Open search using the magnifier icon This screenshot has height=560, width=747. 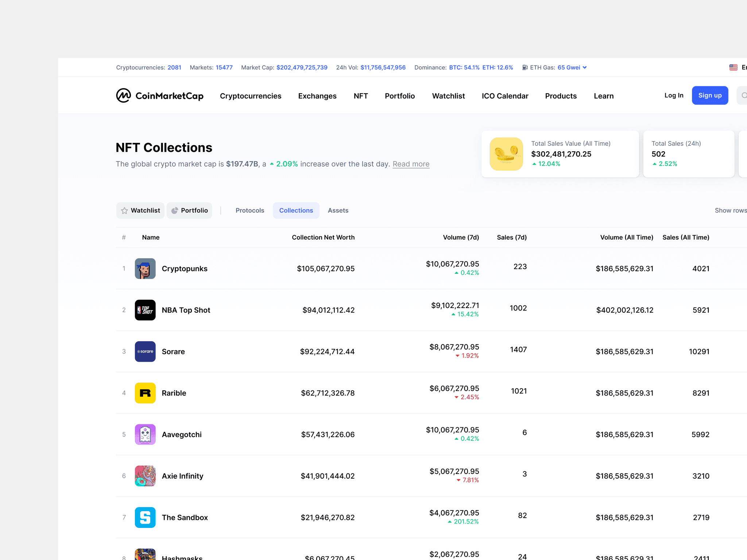[745, 95]
